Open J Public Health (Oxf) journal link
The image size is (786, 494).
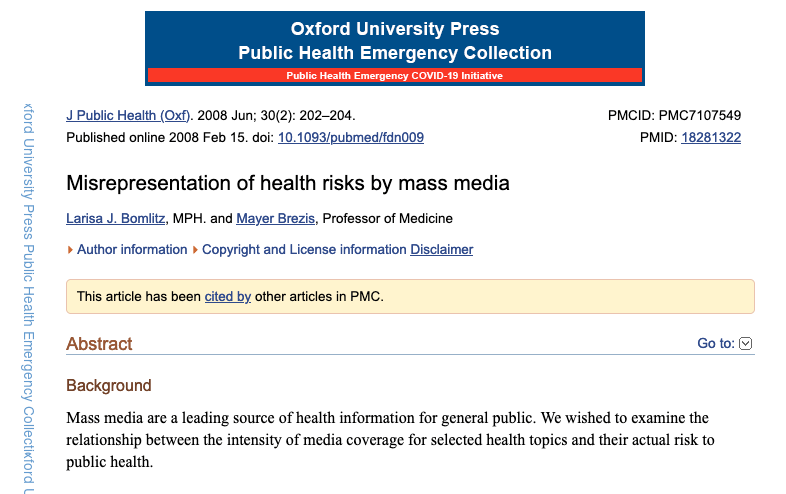click(128, 115)
